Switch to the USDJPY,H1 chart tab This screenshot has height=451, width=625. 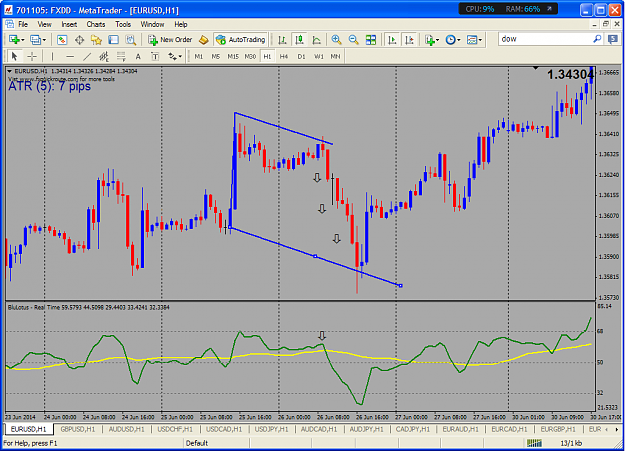(271, 429)
